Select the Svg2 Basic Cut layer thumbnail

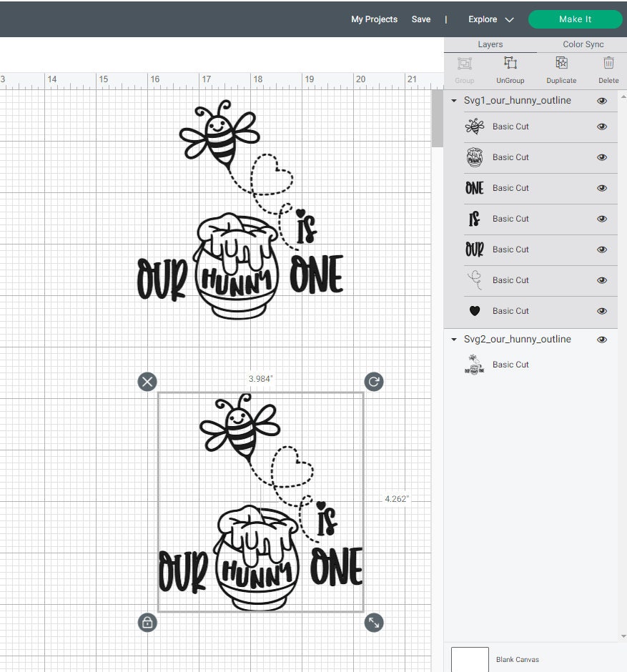point(474,365)
